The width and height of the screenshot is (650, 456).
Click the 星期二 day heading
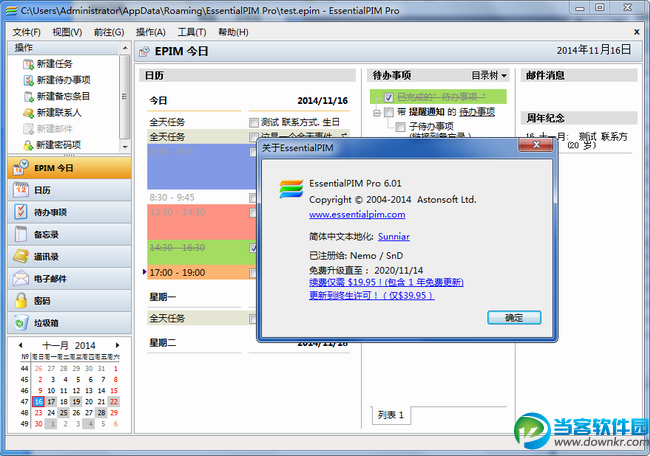[163, 343]
